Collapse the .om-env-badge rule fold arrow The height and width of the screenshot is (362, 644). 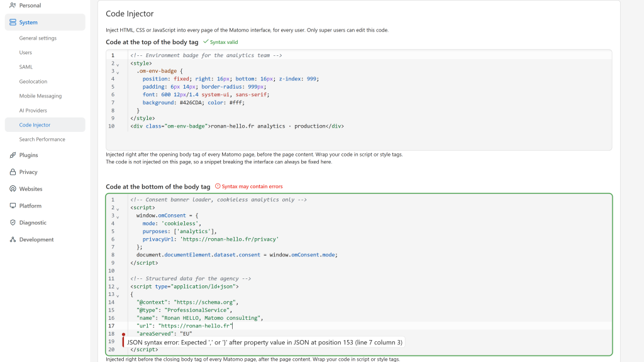(118, 73)
